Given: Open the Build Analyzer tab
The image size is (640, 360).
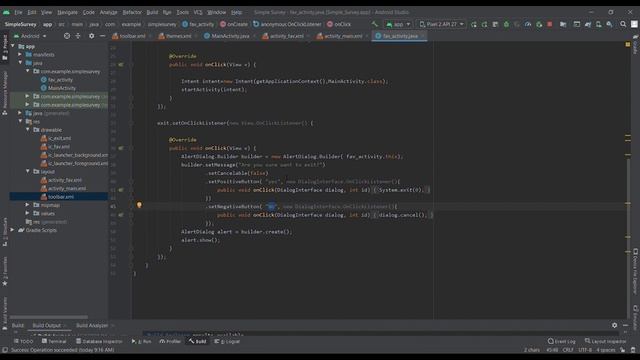Looking at the screenshot, I should (92, 325).
